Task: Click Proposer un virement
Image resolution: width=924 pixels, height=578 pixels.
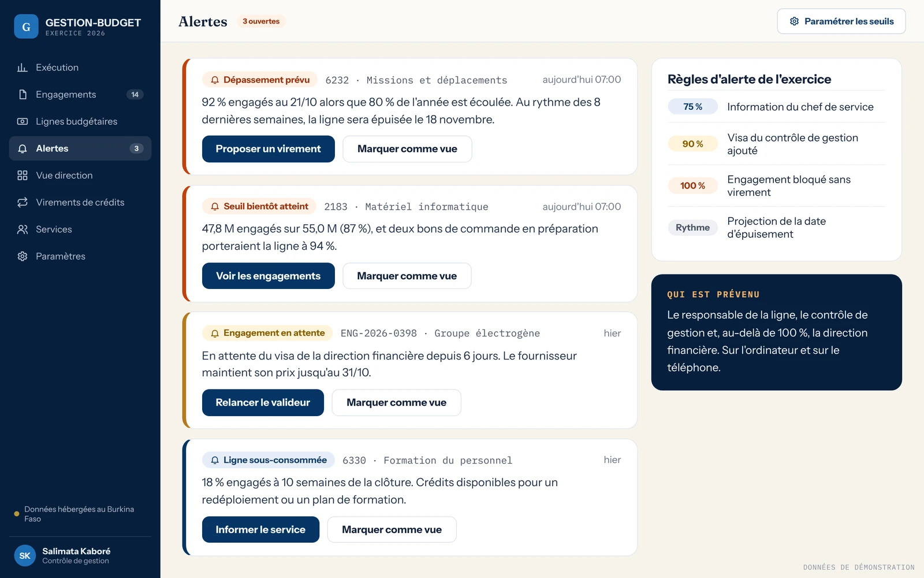Action: coord(269,149)
